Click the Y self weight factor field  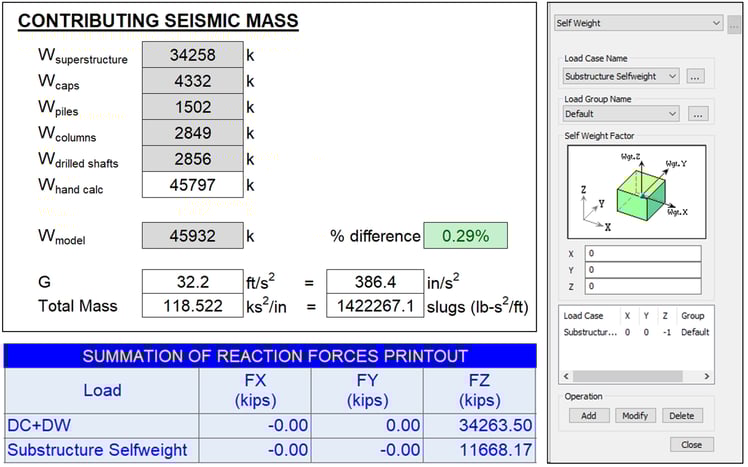pos(643,270)
